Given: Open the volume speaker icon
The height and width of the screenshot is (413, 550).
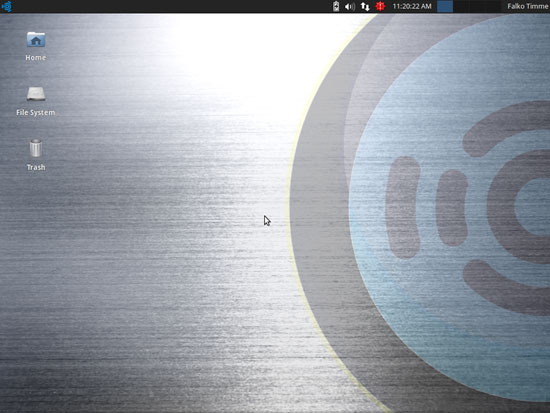Looking at the screenshot, I should (350, 6).
